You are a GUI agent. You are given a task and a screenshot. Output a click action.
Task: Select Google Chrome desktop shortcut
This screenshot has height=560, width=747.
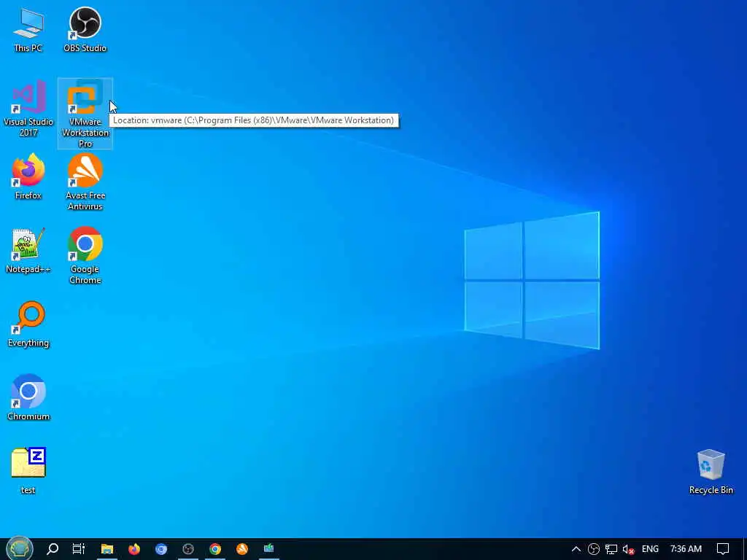point(85,256)
